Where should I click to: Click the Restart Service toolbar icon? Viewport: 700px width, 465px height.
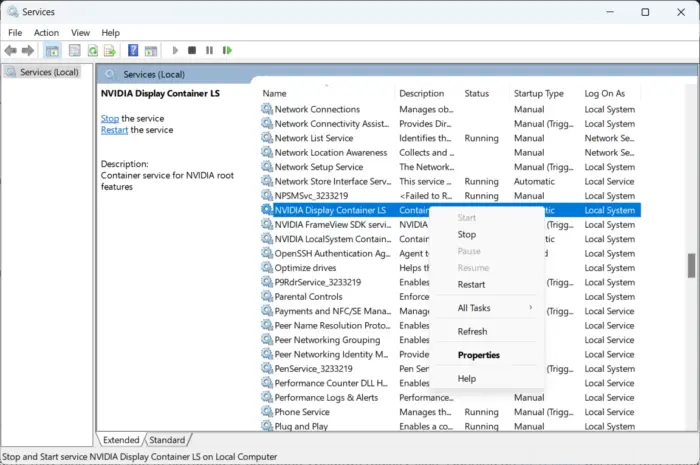point(227,50)
